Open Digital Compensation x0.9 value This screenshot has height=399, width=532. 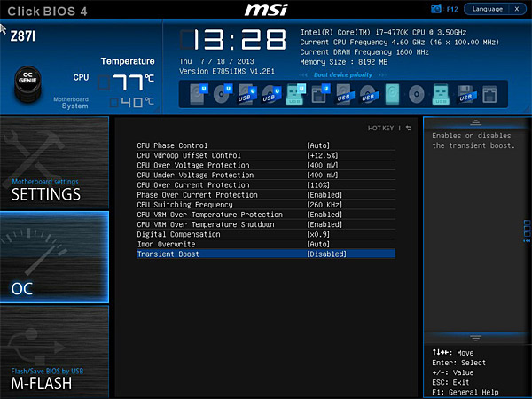point(318,234)
